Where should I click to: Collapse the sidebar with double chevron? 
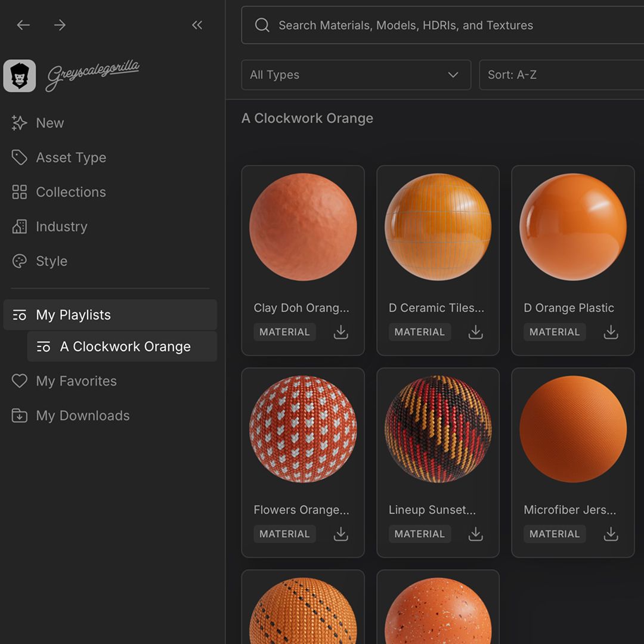[197, 25]
